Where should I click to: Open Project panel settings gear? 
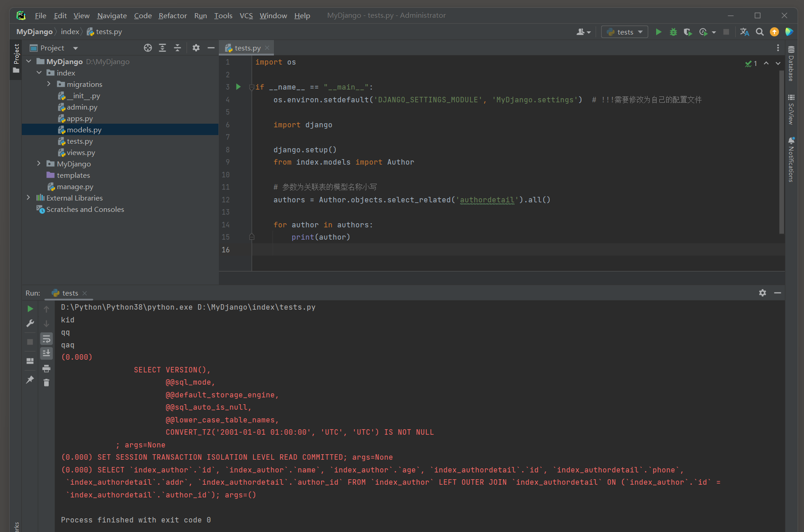(x=196, y=48)
